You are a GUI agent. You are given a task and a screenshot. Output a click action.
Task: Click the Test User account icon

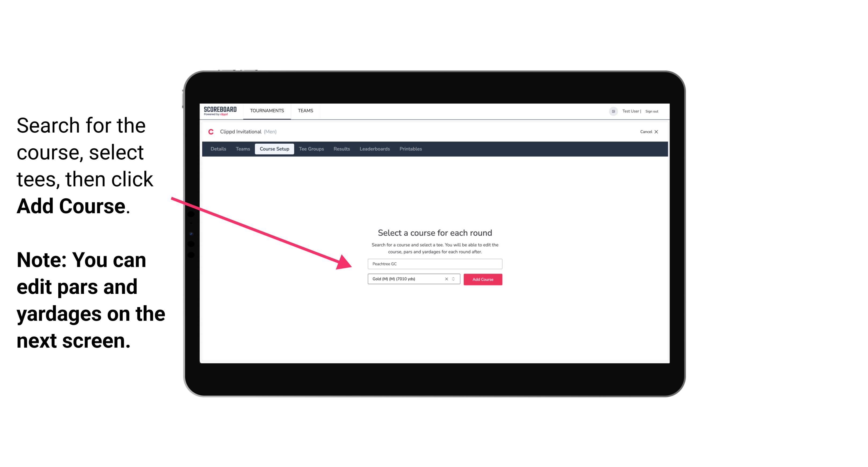[613, 111]
